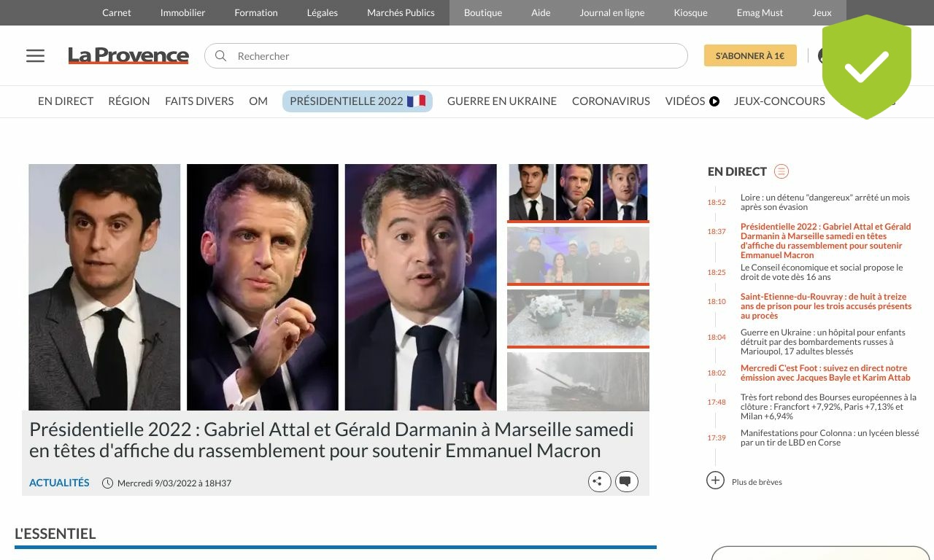The width and height of the screenshot is (934, 560).
Task: Open Formation in the top bar
Action: (x=256, y=12)
